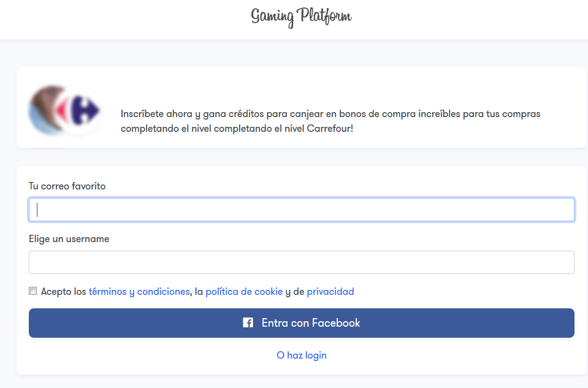Click the Facebook icon in the blue button
588x388 pixels.
pyautogui.click(x=248, y=323)
